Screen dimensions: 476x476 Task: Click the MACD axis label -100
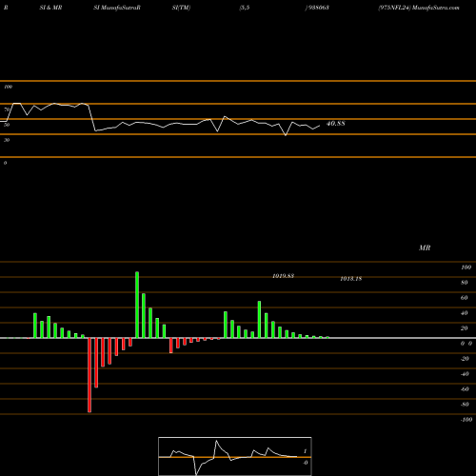click(x=466, y=420)
